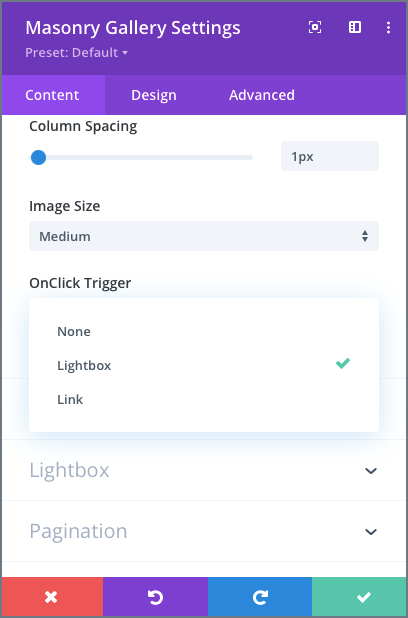
Task: Toggle the sidebar snap layout icon
Action: pos(355,27)
